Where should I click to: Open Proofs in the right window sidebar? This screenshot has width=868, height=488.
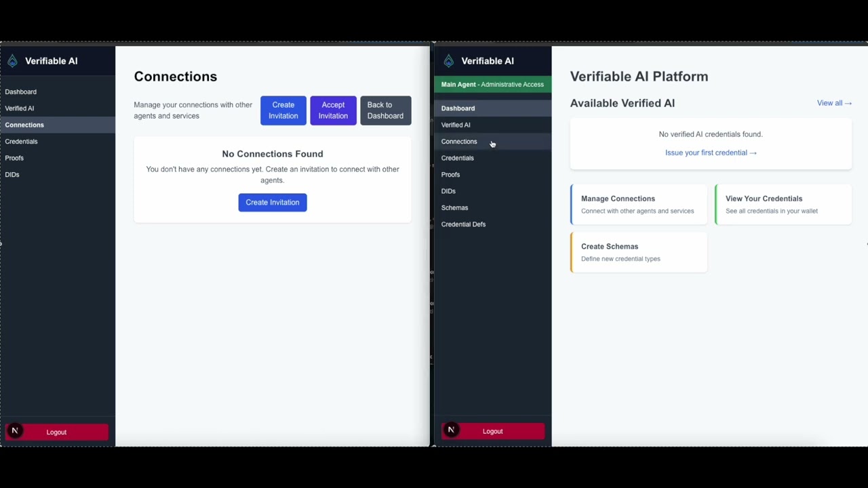click(493, 175)
